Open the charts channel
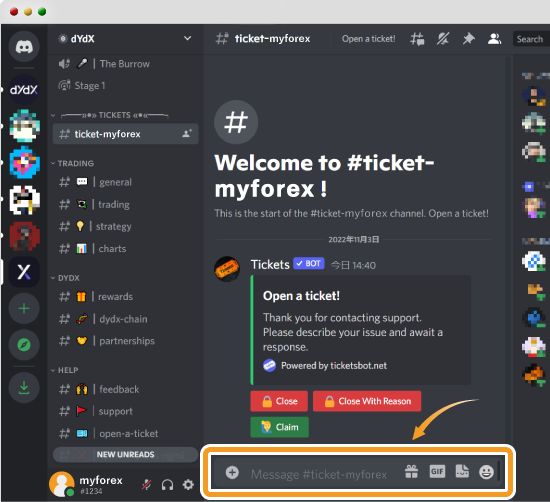 point(125,249)
